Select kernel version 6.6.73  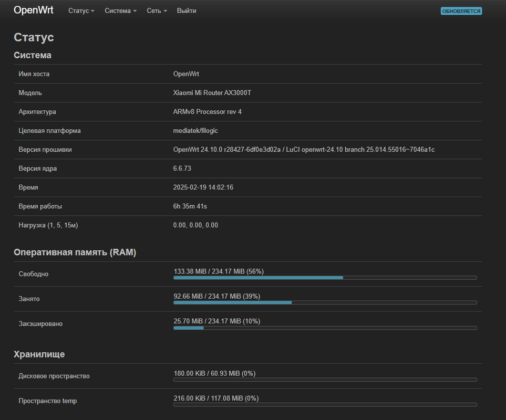tap(182, 169)
